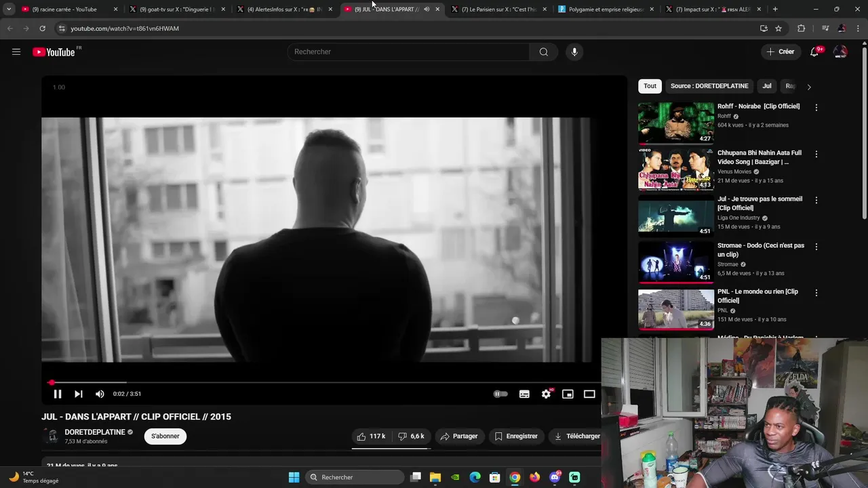
Task: Open options menu for Rohff - Noirabe
Action: click(x=816, y=108)
